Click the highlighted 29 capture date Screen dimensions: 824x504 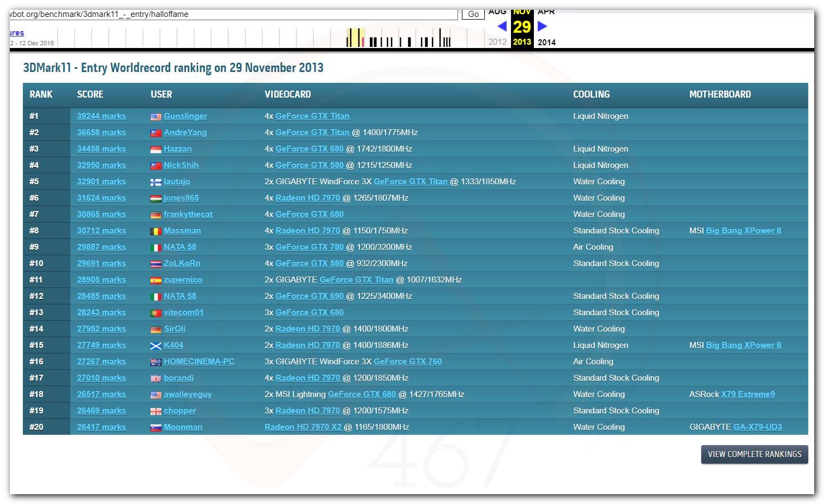click(x=522, y=26)
